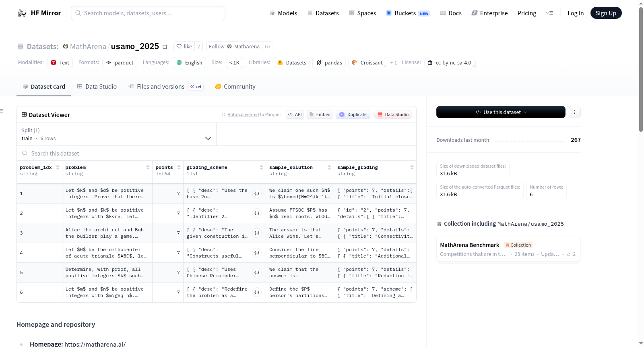View the Pricing page
This screenshot has width=644, height=347.
click(x=527, y=13)
